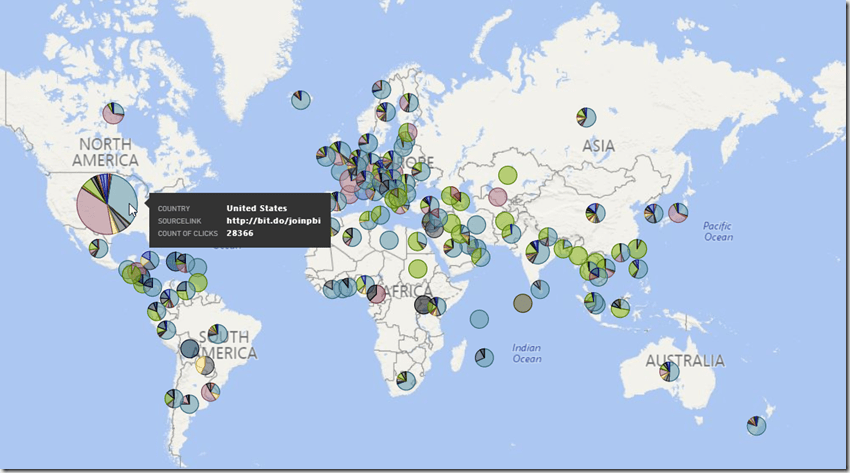Click the New Zealand pie marker
850x473 pixels.
click(x=757, y=425)
